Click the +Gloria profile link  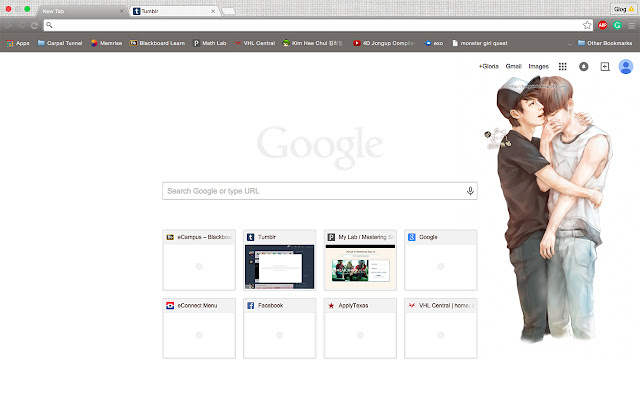(x=489, y=66)
